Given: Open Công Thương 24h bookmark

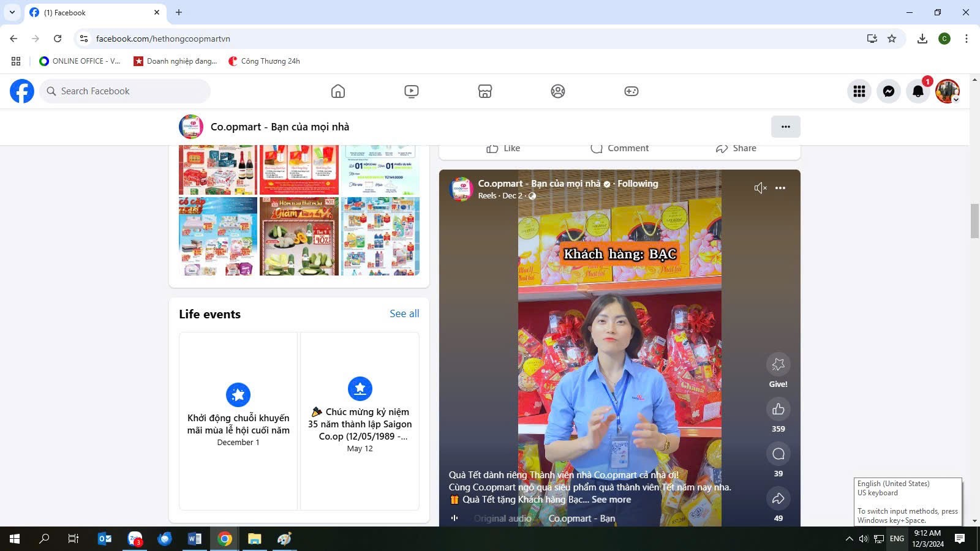Looking at the screenshot, I should 264,61.
